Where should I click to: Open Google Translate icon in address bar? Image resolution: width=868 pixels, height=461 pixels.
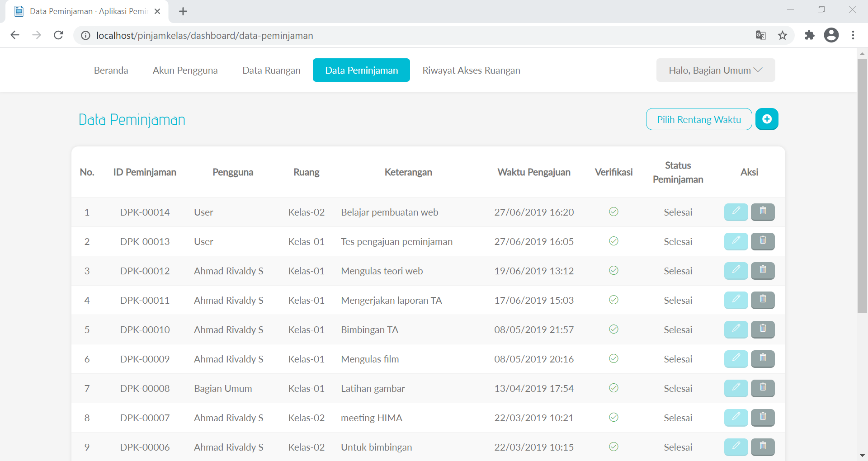point(761,35)
